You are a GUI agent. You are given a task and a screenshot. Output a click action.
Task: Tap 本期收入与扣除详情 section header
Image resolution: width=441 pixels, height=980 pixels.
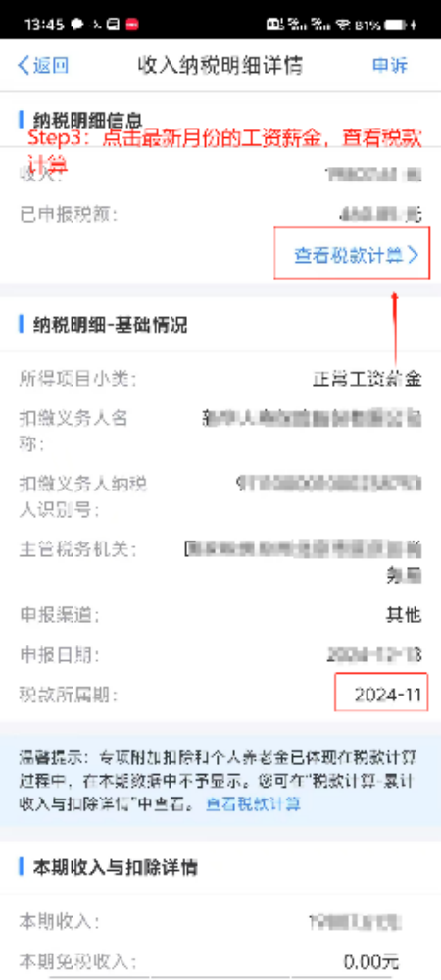coord(115,867)
